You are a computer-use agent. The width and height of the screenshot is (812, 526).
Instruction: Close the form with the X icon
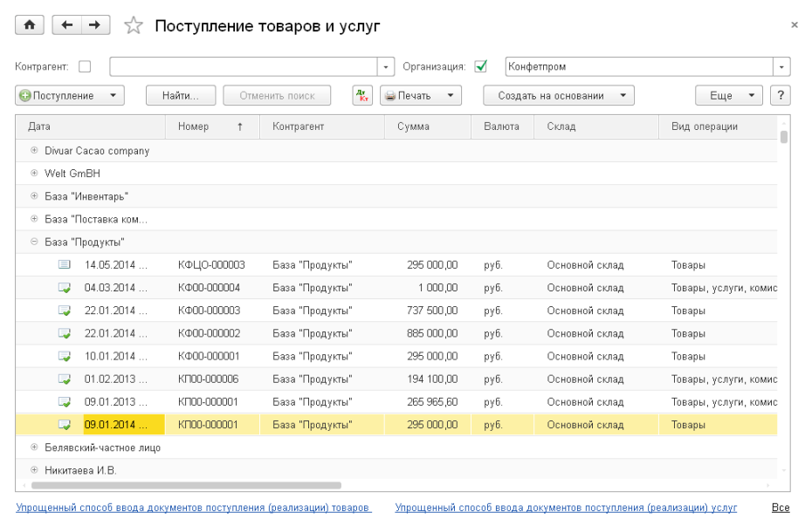pyautogui.click(x=795, y=24)
